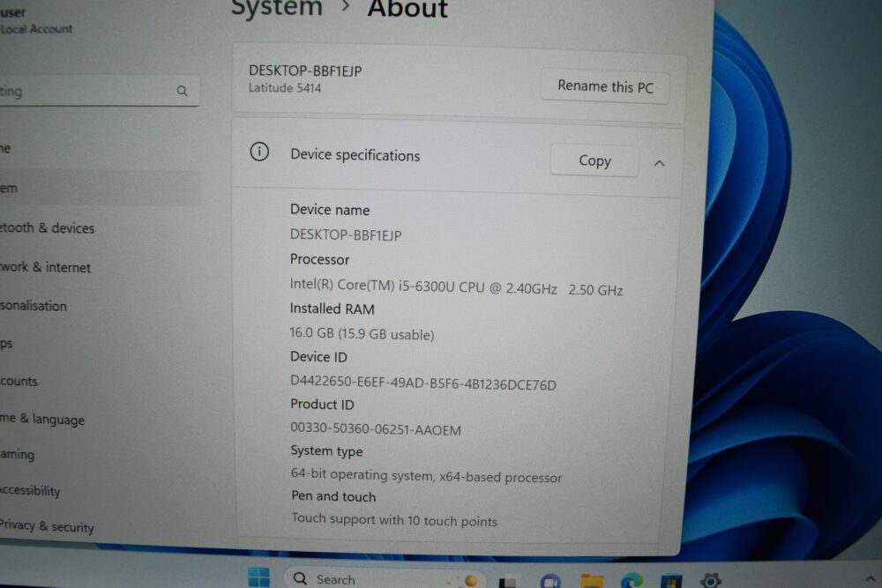The image size is (882, 588).
Task: Click the 16.0 GB installed RAM value
Action: 362,333
